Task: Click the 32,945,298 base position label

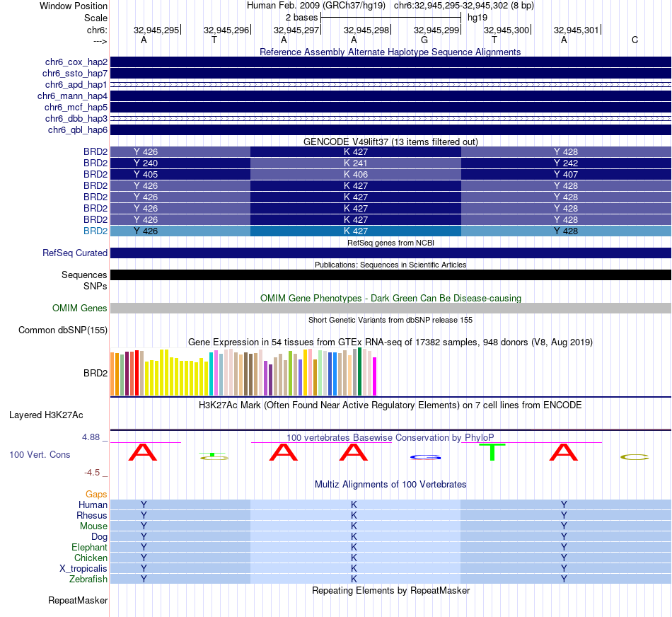Action: (366, 30)
